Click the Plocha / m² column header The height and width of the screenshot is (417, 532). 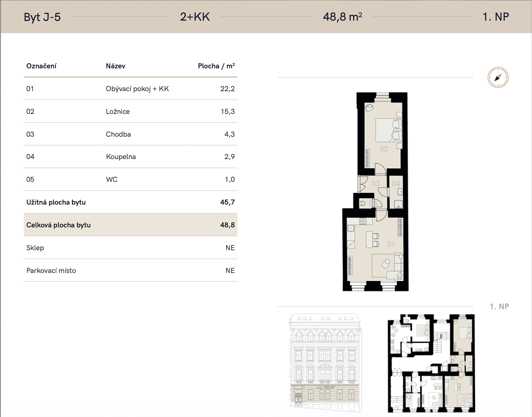click(x=216, y=66)
